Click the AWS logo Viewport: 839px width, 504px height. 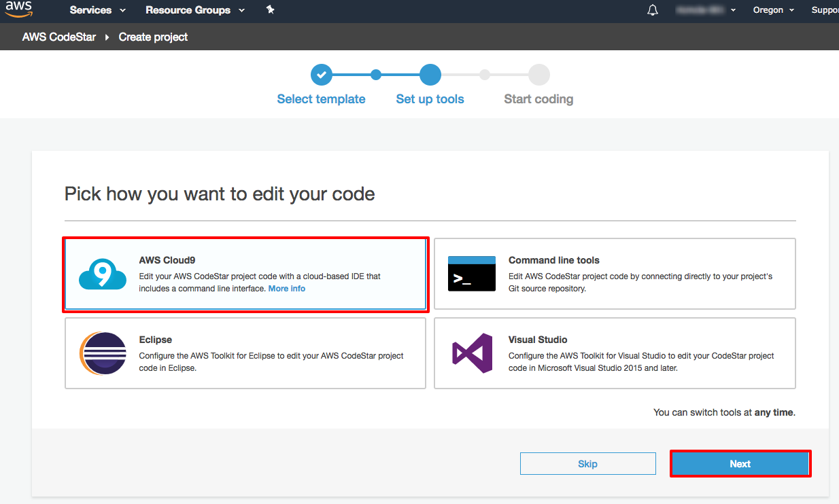19,10
